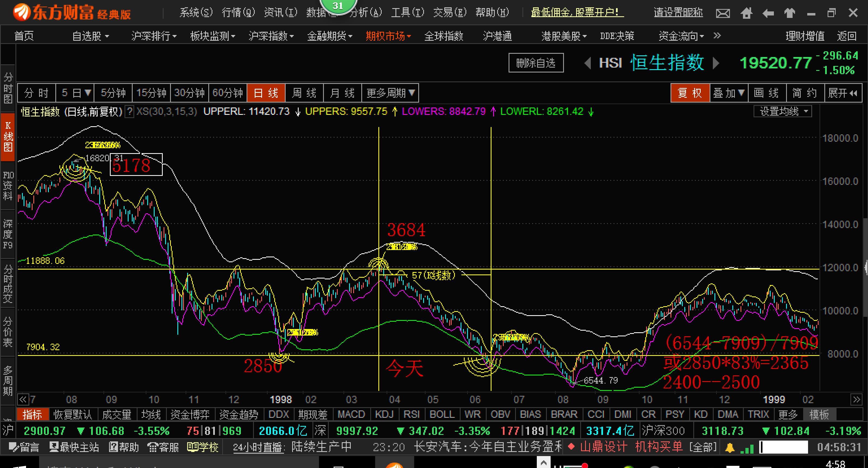The width and height of the screenshot is (868, 468).
Task: Open 多周期 sidebar view
Action: pyautogui.click(x=8, y=381)
